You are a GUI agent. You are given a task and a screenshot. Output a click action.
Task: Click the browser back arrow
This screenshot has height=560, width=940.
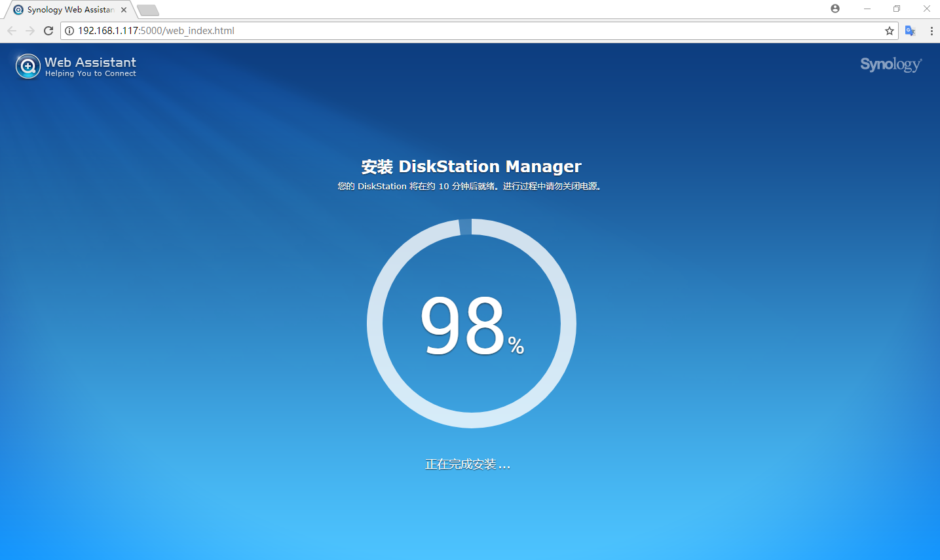[x=12, y=31]
